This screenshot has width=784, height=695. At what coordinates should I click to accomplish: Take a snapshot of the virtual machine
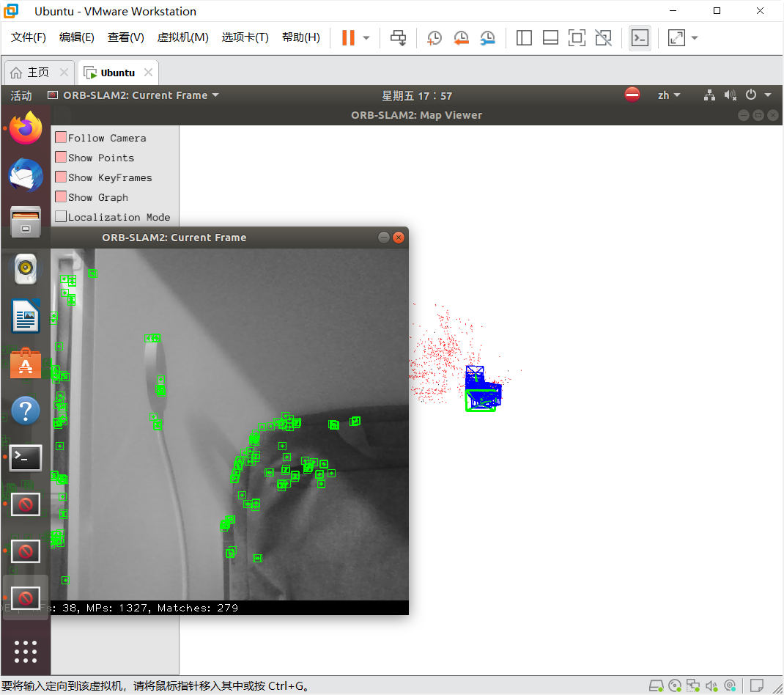coord(434,38)
